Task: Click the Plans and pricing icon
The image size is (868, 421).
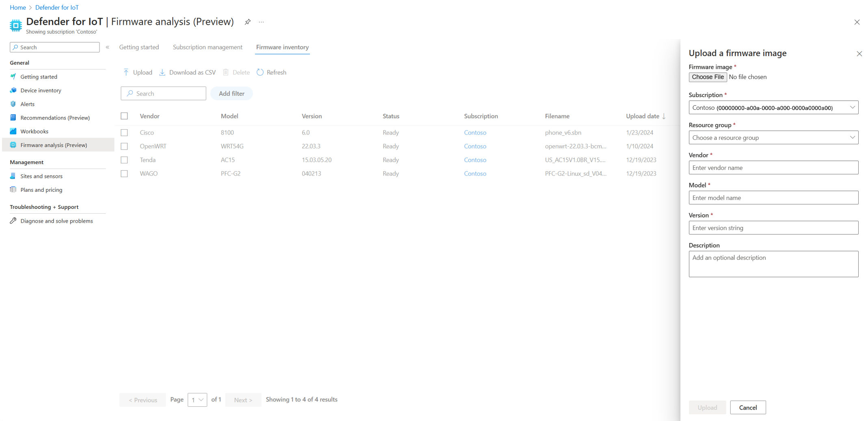Action: [x=13, y=190]
